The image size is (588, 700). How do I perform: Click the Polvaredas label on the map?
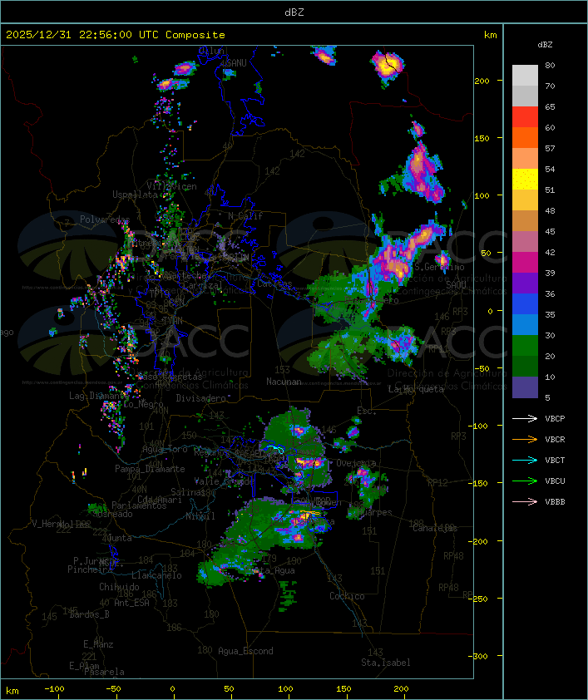[x=105, y=219]
